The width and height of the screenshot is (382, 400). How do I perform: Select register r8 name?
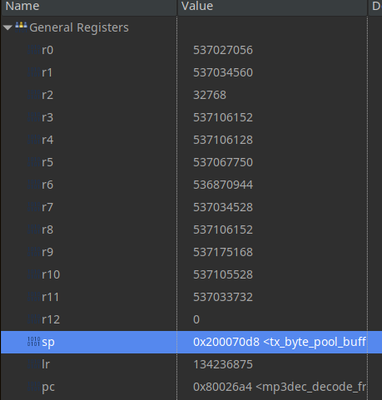[x=47, y=230]
